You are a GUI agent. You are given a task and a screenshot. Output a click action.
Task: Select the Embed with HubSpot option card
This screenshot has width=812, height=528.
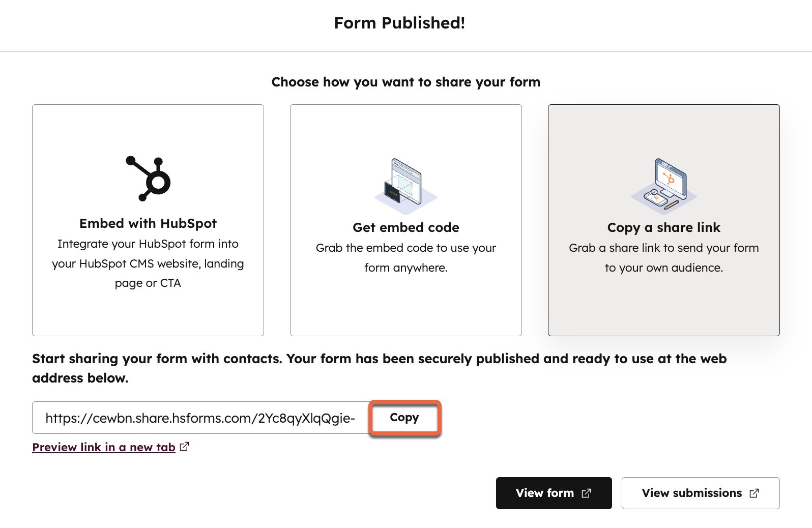(148, 220)
